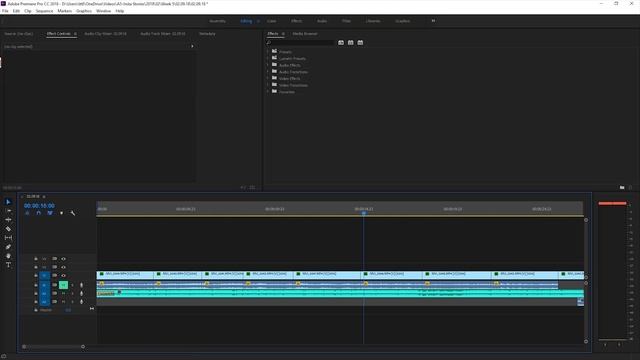640x360 pixels.
Task: Switch to the Audio workspace
Action: pos(322,21)
